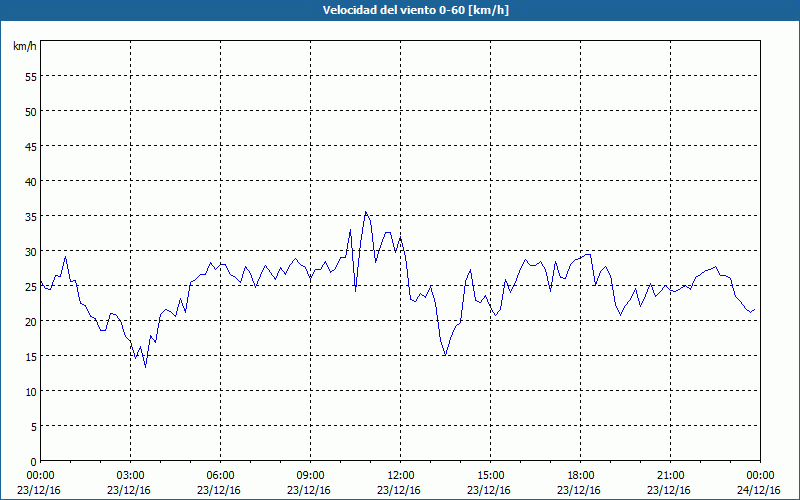Select the '06:00' x-axis time label
The height and width of the screenshot is (500, 800).
(220, 476)
